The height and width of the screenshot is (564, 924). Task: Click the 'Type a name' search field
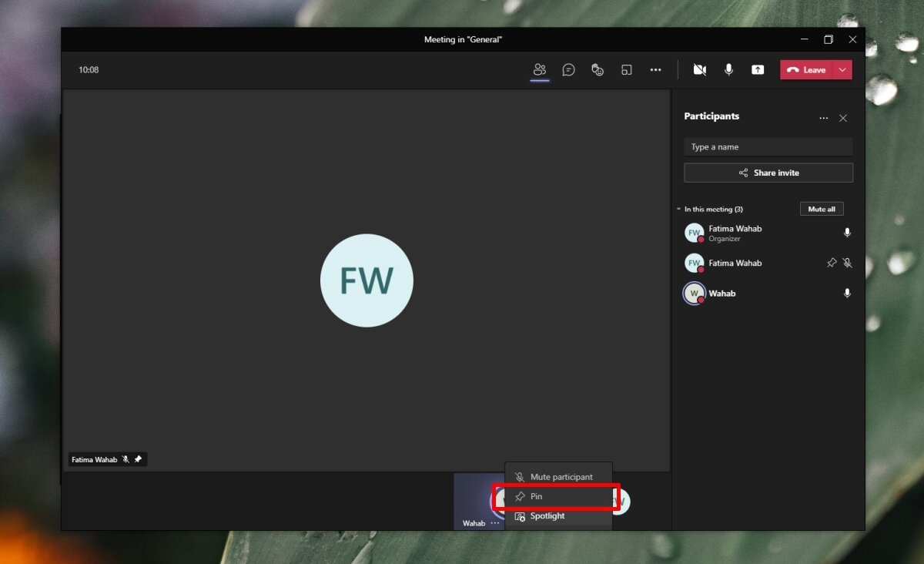point(768,147)
